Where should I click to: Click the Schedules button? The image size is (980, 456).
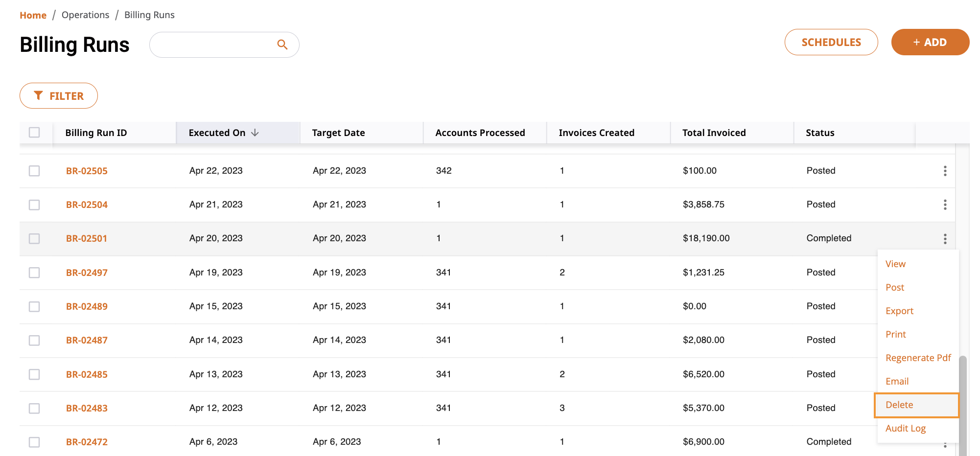click(x=831, y=42)
